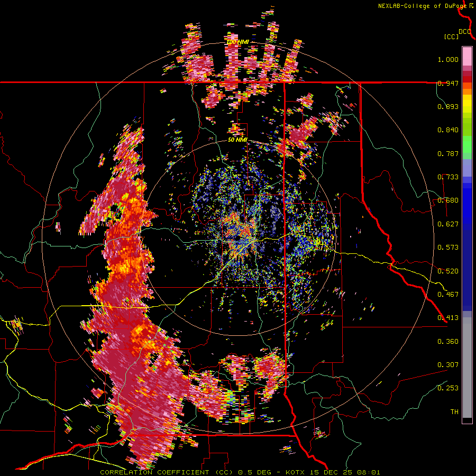Screen dimensions: 476x476
Task: Pick the yellow color bar segment
Action: pos(467,104)
